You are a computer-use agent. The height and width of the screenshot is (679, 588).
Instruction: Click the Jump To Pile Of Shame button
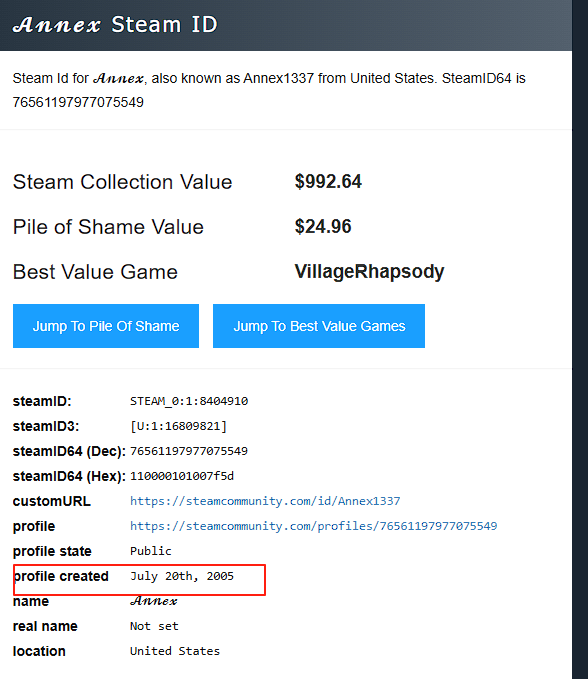pos(106,326)
